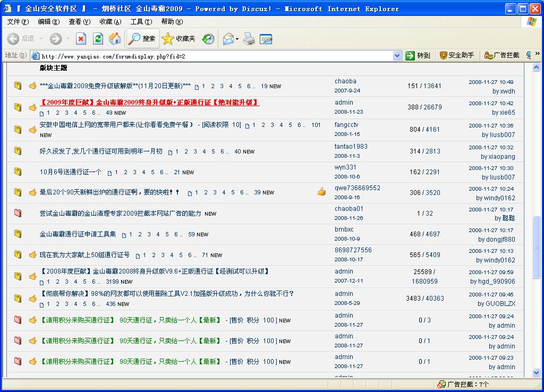Click the Stop loading toolbar icon
Screen dimensions: 544x392
[x=81, y=39]
